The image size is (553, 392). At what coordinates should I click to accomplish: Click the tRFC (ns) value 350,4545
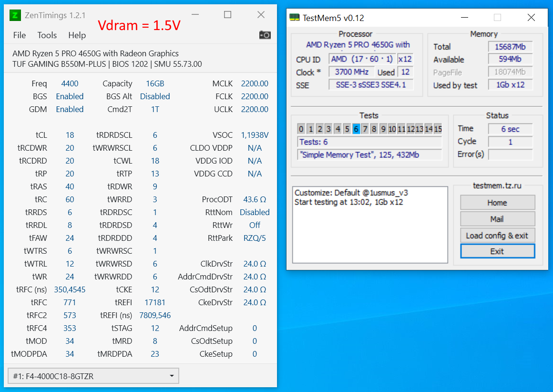pos(70,289)
